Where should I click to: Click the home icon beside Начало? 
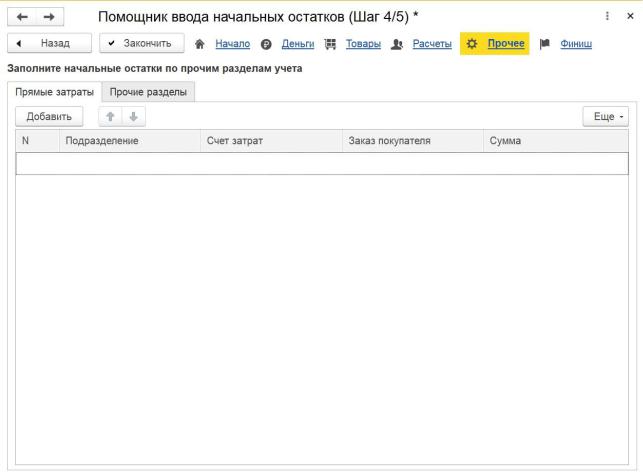point(200,44)
